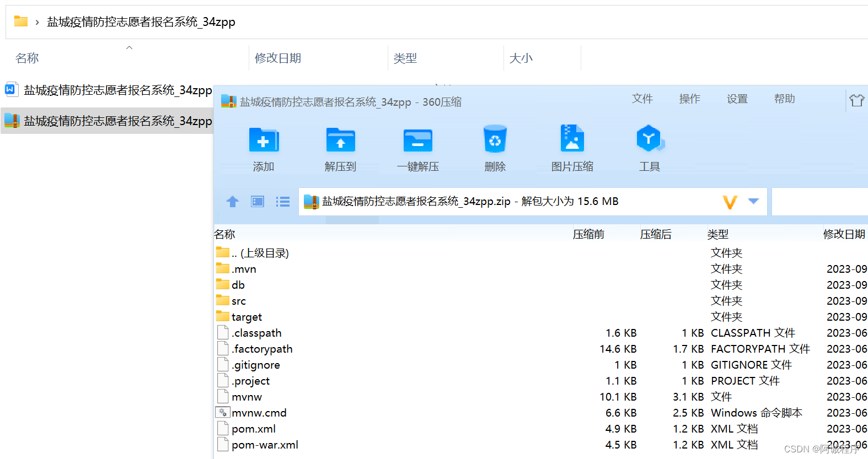This screenshot has width=868, height=459.
Task: Open the 操作 (Operations) menu
Action: click(690, 99)
